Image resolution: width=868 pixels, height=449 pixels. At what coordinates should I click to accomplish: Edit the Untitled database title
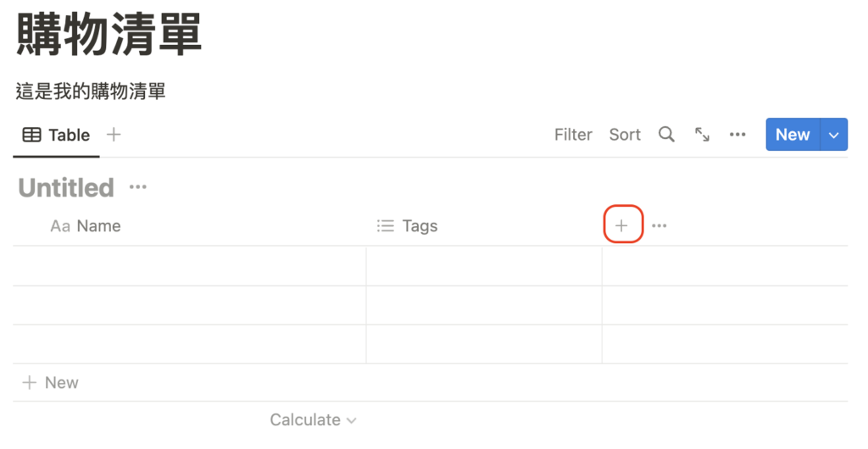[66, 187]
